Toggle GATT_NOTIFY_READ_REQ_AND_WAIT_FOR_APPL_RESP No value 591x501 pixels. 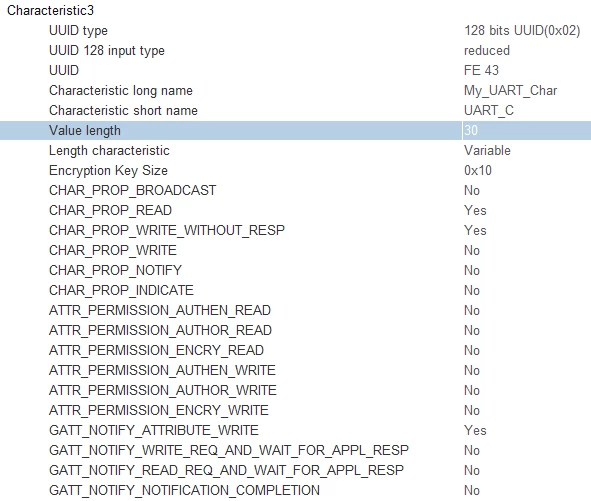pyautogui.click(x=472, y=470)
